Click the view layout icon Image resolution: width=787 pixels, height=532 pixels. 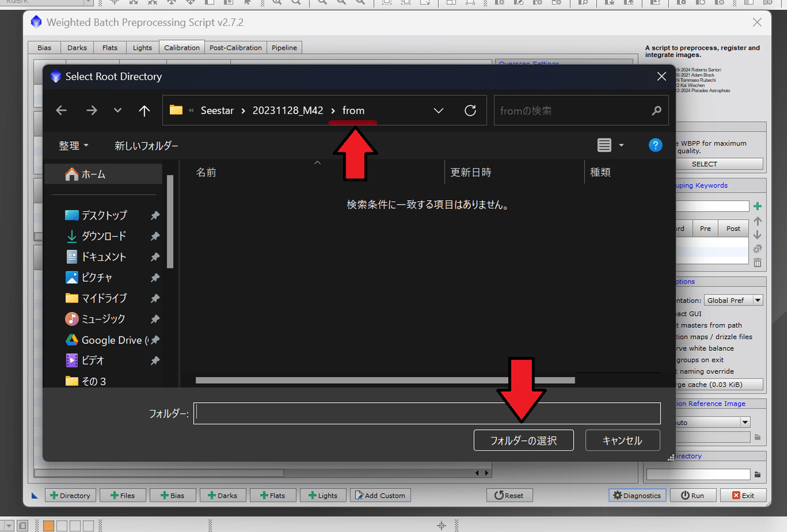click(x=604, y=146)
